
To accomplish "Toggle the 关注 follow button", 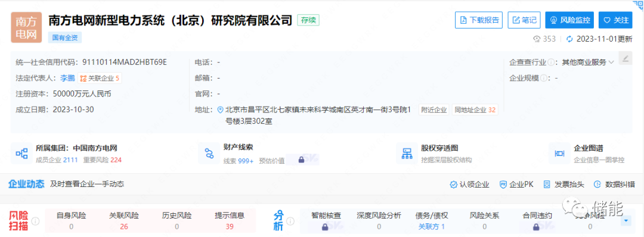I will click(615, 20).
